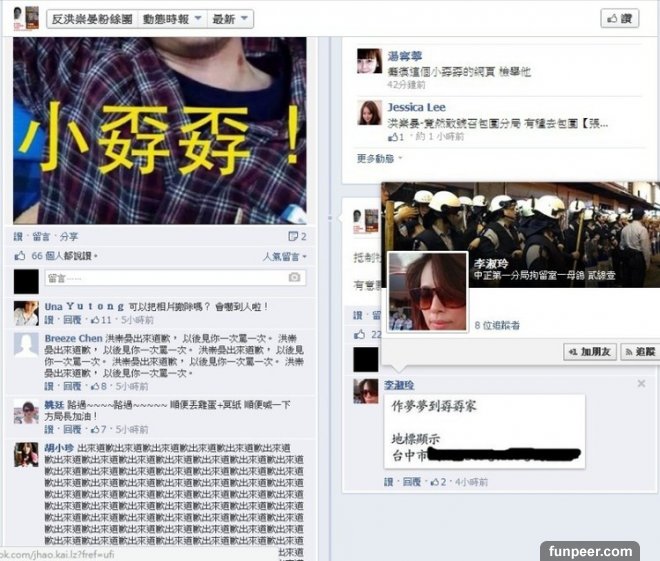Open 李淑玲 profile name link in comment
Viewport: 660px width, 561px height.
point(399,385)
